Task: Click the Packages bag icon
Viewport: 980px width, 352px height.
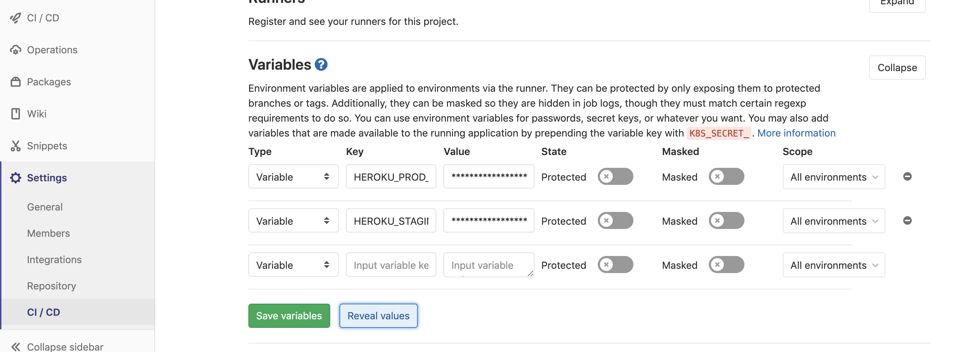Action: 16,82
